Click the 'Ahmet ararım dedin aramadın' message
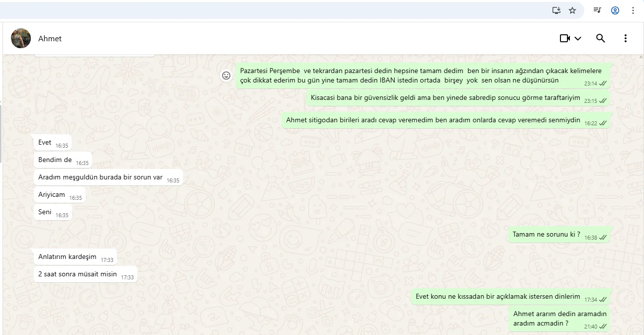The height and width of the screenshot is (335, 644). pyautogui.click(x=559, y=319)
